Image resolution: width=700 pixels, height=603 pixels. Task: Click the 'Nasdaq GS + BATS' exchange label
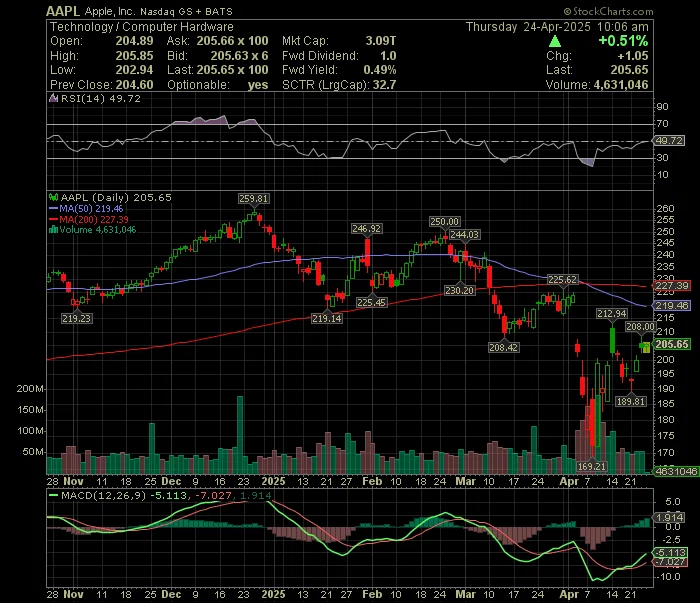click(x=186, y=12)
